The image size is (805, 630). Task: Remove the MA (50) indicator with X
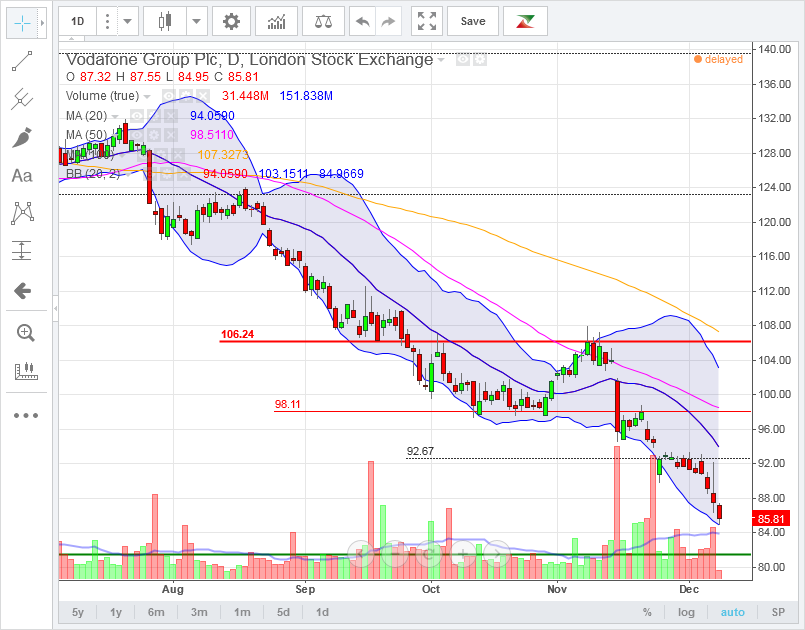tap(171, 135)
